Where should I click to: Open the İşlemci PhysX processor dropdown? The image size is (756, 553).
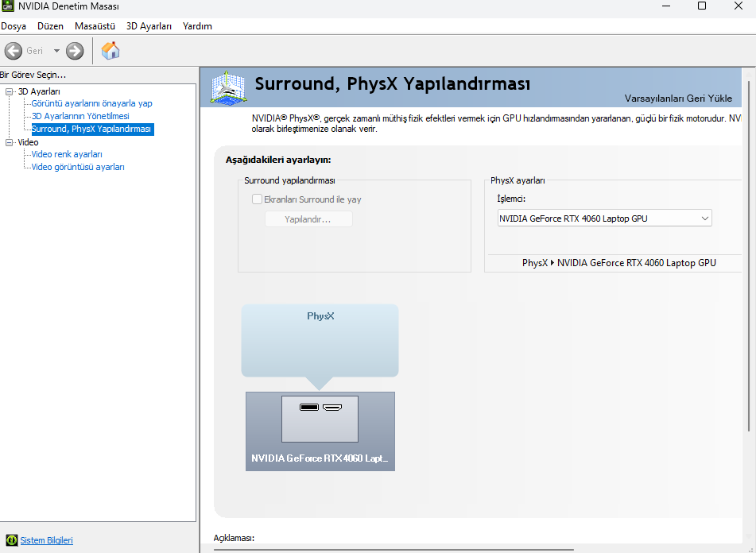pos(605,218)
